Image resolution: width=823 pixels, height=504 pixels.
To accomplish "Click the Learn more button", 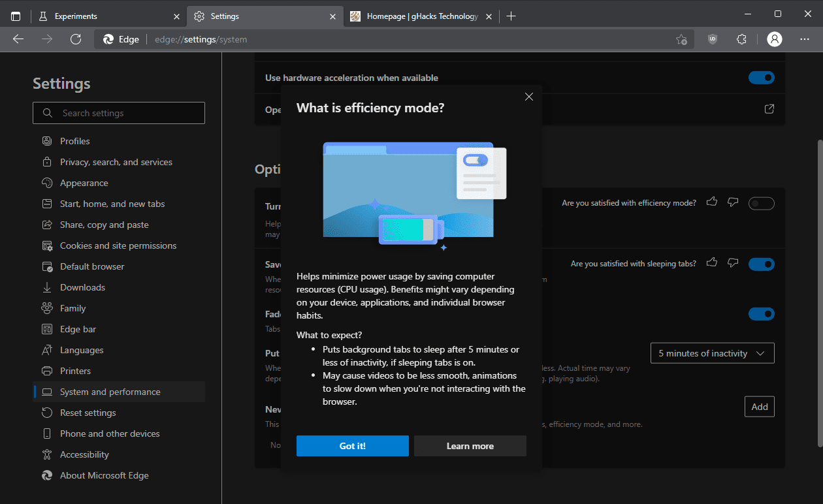I will point(470,445).
